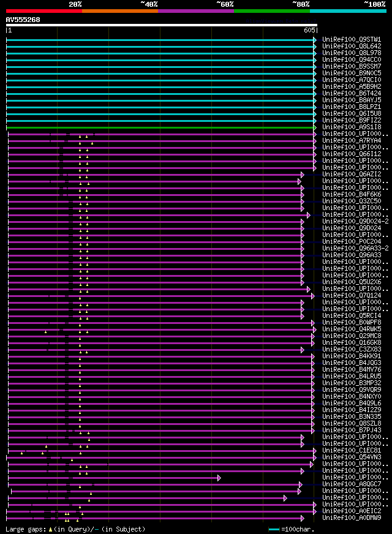Select the UniRef100_C1EC81 label
The width and height of the screenshot is (392, 534).
pyautogui.click(x=352, y=451)
